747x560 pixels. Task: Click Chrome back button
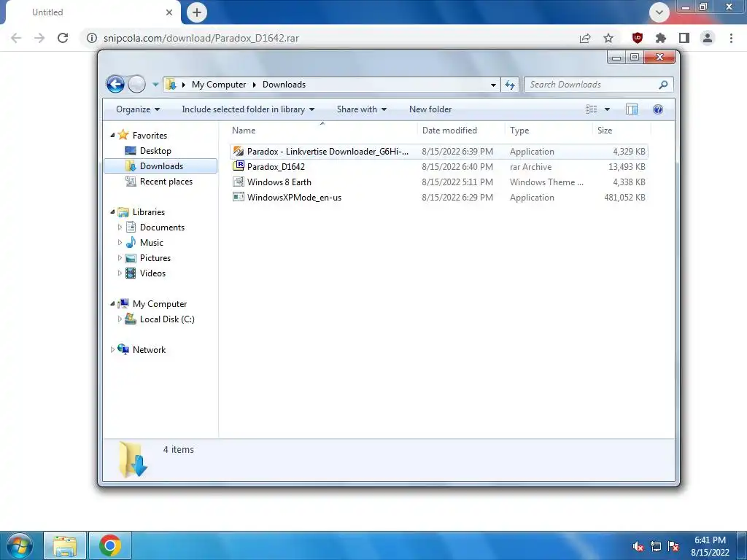[16, 38]
